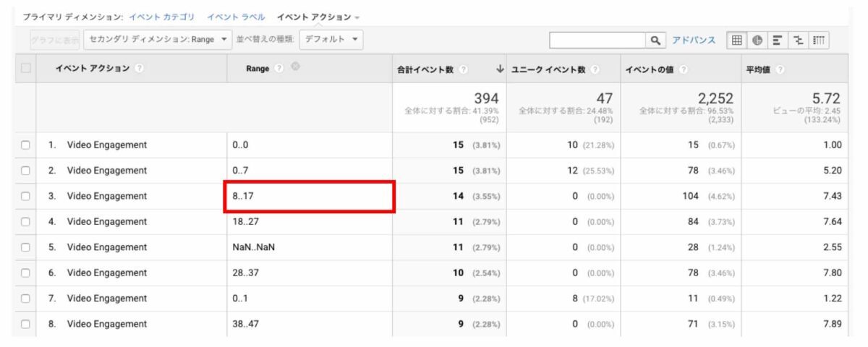Remove the Range secondary dimension
The width and height of the screenshot is (868, 347).
coord(295,68)
